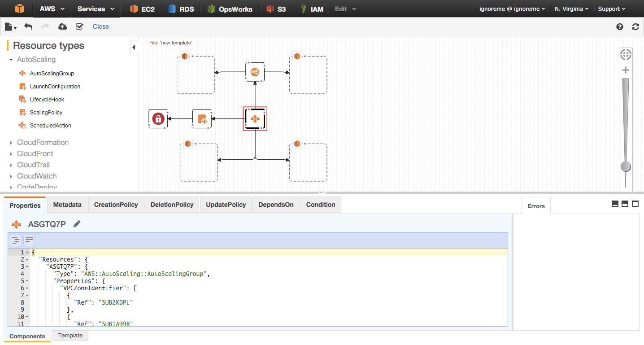Screen dimensions: 644x345
Task: Open the File menu dropdown
Action: tap(11, 26)
